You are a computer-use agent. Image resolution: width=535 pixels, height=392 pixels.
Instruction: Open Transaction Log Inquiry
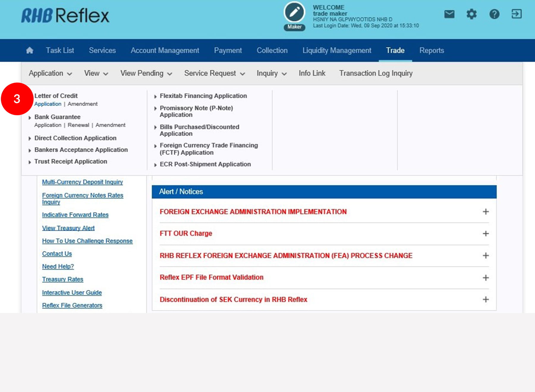[376, 73]
